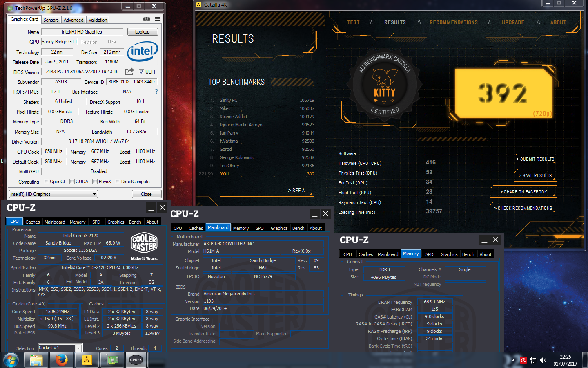Toggle the CUDA checkbox
Image resolution: width=588 pixels, height=368 pixels.
72,182
